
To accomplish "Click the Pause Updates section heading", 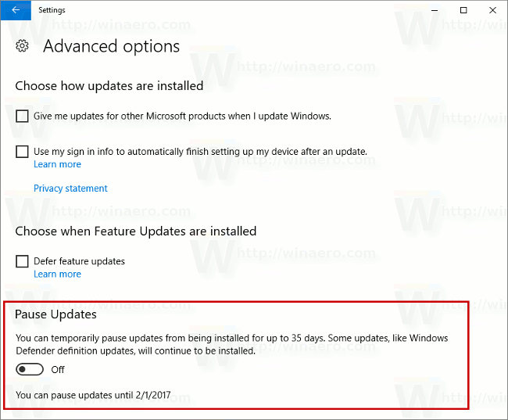I will tap(56, 314).
